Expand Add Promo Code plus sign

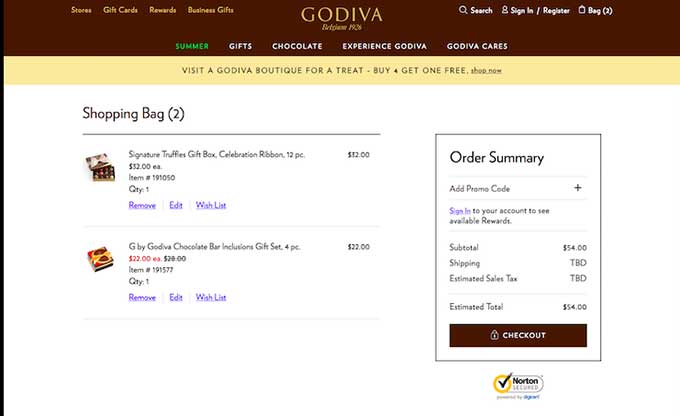click(577, 188)
